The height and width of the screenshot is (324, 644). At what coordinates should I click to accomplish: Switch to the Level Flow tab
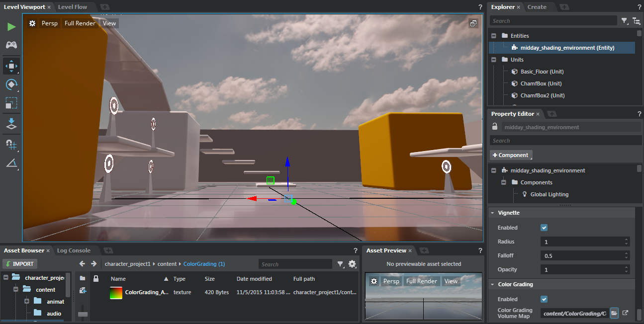73,6
